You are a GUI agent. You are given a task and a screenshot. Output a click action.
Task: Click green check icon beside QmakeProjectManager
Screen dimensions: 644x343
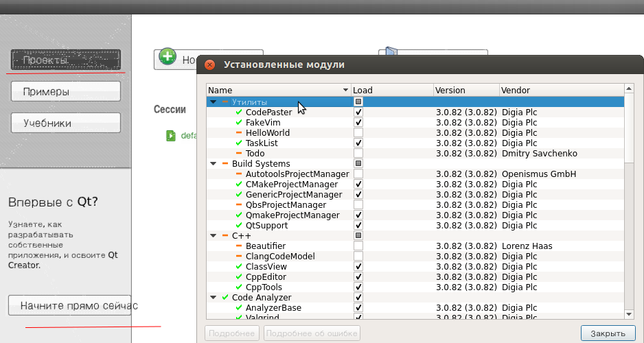(x=239, y=215)
